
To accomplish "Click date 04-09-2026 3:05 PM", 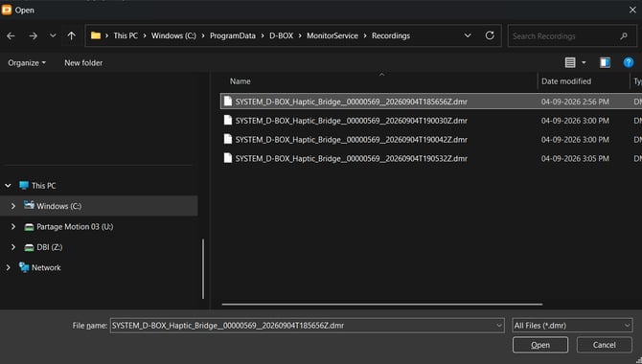I will [x=575, y=158].
